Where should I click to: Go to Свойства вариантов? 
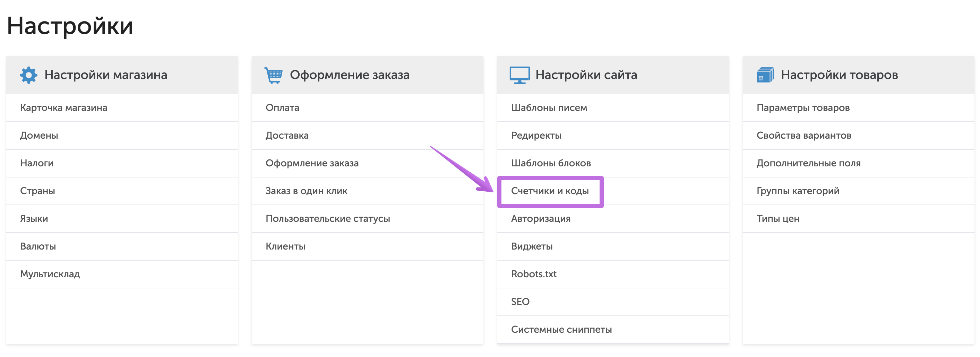pos(804,136)
